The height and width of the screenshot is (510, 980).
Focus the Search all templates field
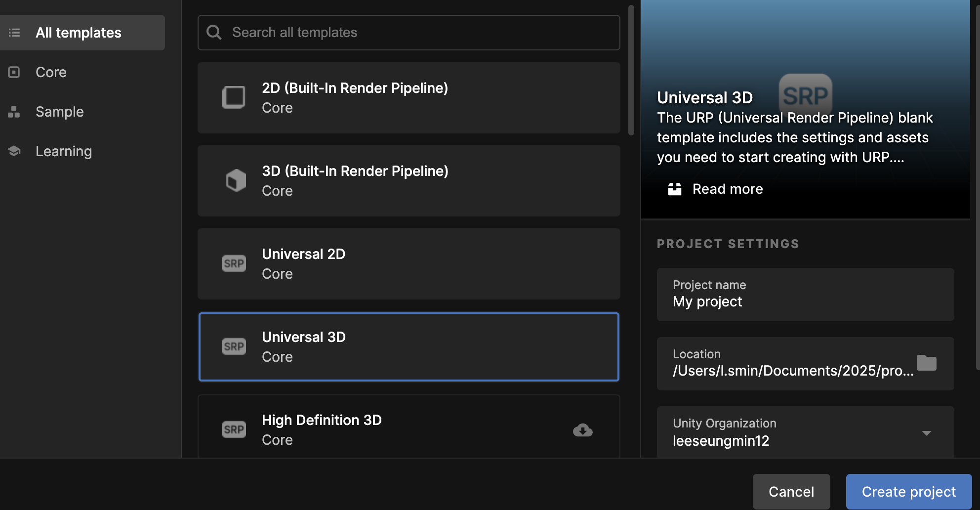(x=409, y=33)
